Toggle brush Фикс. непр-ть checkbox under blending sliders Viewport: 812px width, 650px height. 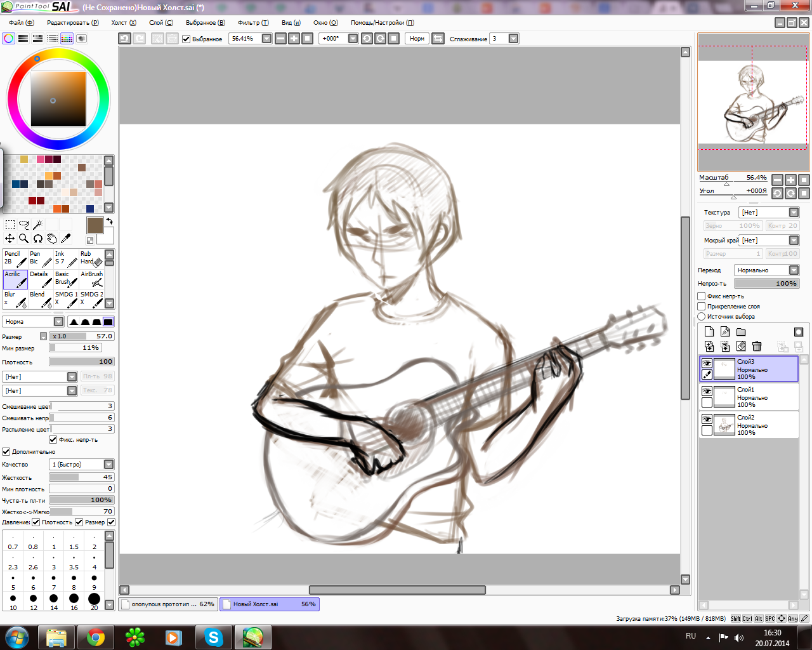(53, 439)
